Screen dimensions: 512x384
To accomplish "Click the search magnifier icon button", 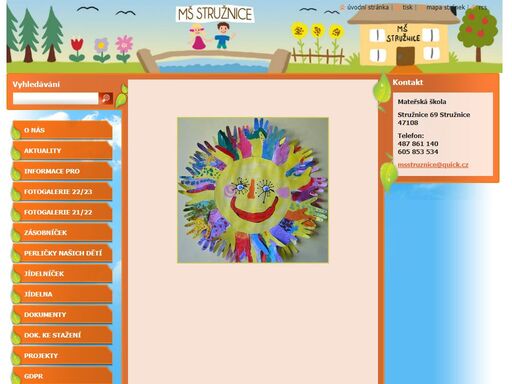I will click(x=106, y=98).
